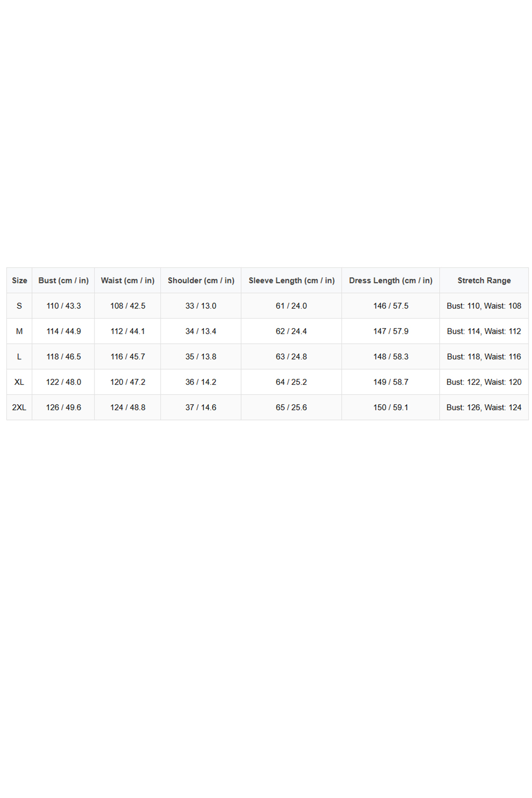
Task: Click the Dress Length column header
Action: [391, 281]
